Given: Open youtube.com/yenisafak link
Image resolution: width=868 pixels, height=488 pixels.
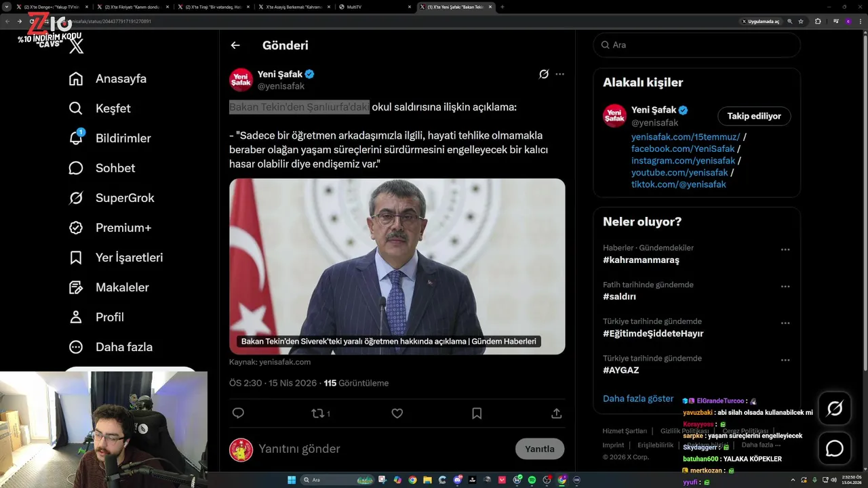Looking at the screenshot, I should pos(679,173).
